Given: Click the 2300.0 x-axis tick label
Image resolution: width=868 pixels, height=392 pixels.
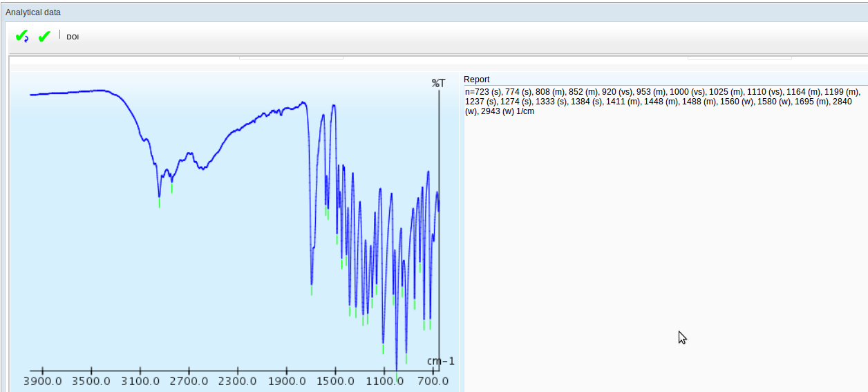Looking at the screenshot, I should pyautogui.click(x=237, y=381).
